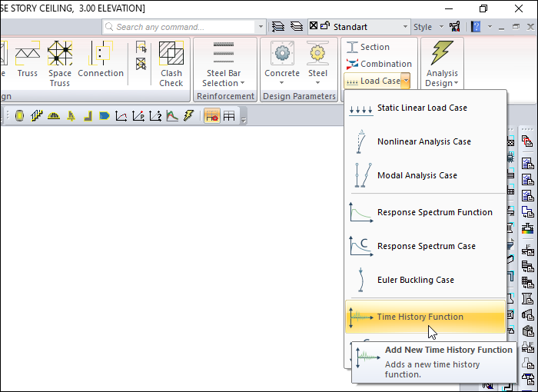
Task: Run the Clash Check tool
Action: point(171,63)
